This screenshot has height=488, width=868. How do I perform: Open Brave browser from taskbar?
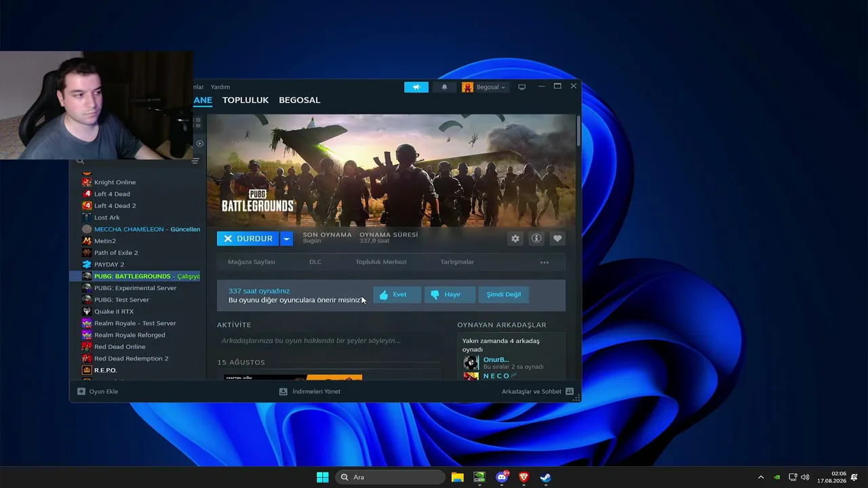click(524, 477)
